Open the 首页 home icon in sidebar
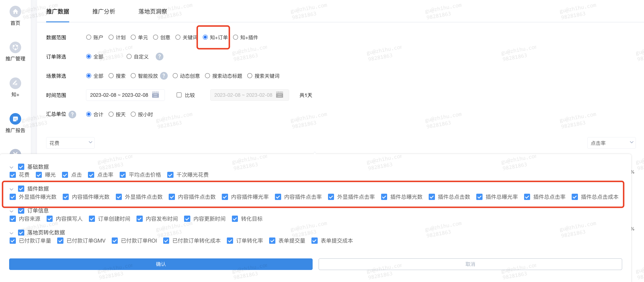644x282 pixels. click(15, 12)
